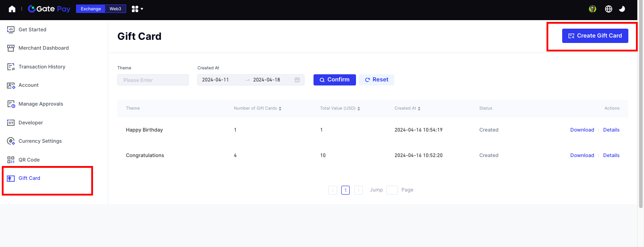644x247 pixels.
Task: Reset the filter fields
Action: pos(377,80)
